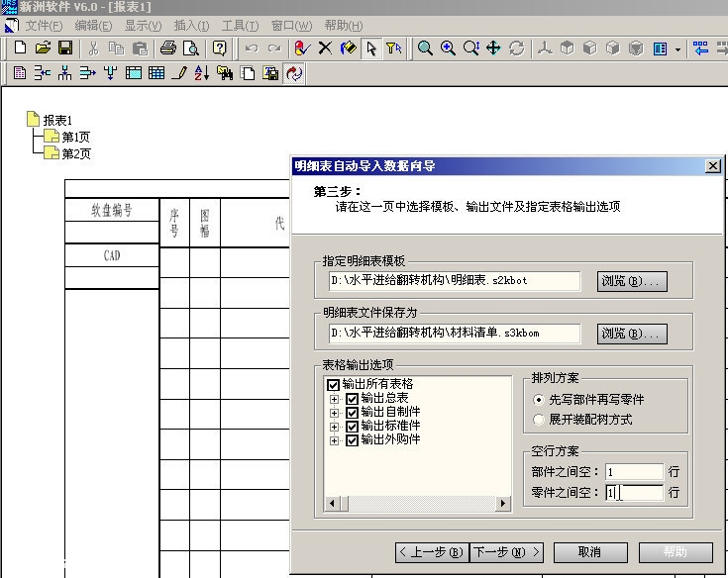Open print preview magnifier-page icon
Image resolution: width=728 pixels, height=578 pixels.
click(x=191, y=48)
